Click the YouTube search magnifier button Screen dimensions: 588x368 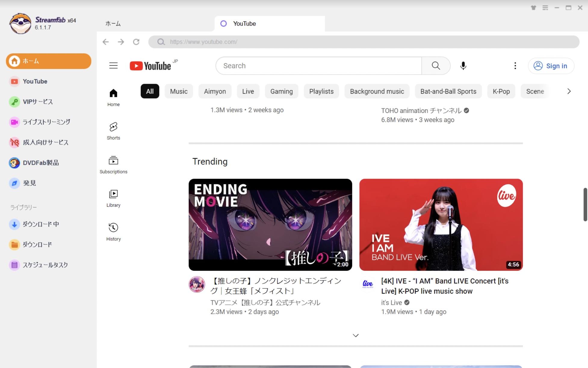pos(436,66)
